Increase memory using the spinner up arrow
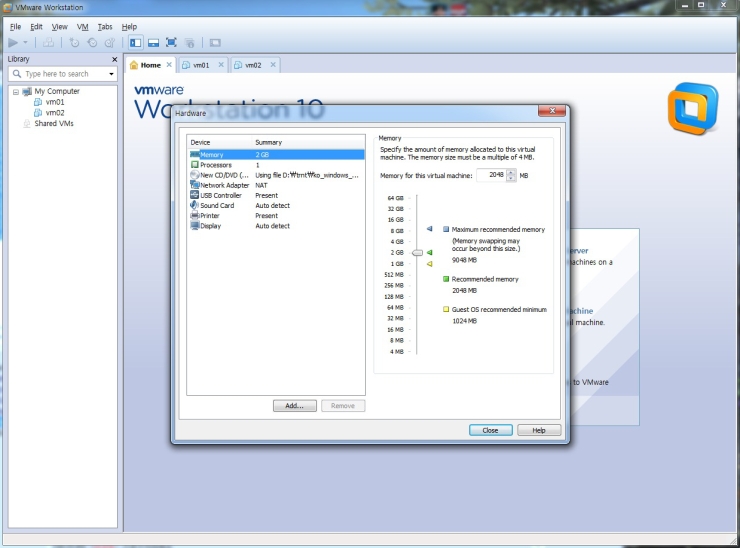740x548 pixels. click(510, 172)
